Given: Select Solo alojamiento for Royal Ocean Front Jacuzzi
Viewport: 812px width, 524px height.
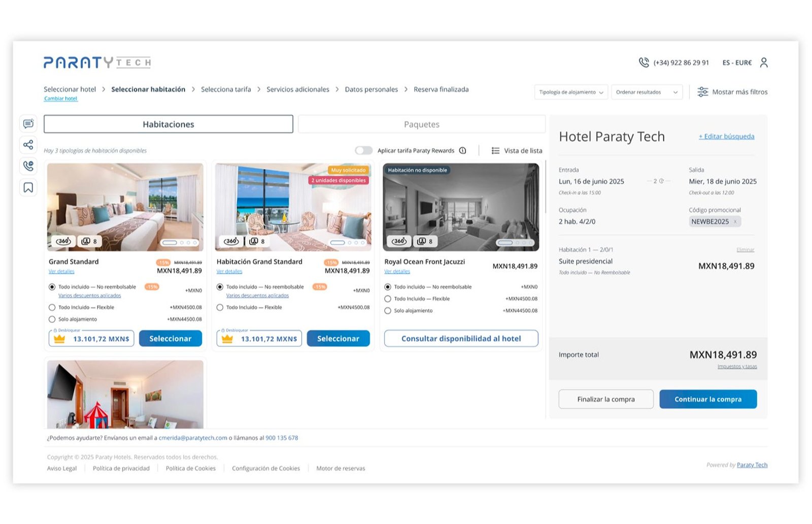Looking at the screenshot, I should 388,311.
